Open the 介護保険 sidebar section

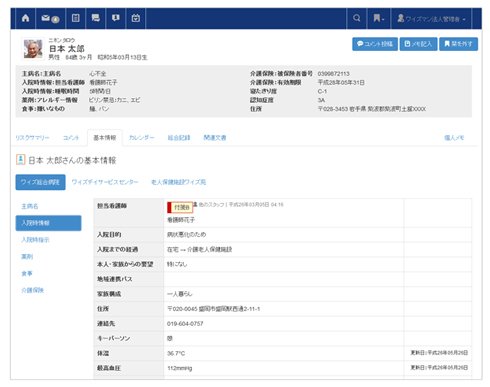(x=33, y=290)
